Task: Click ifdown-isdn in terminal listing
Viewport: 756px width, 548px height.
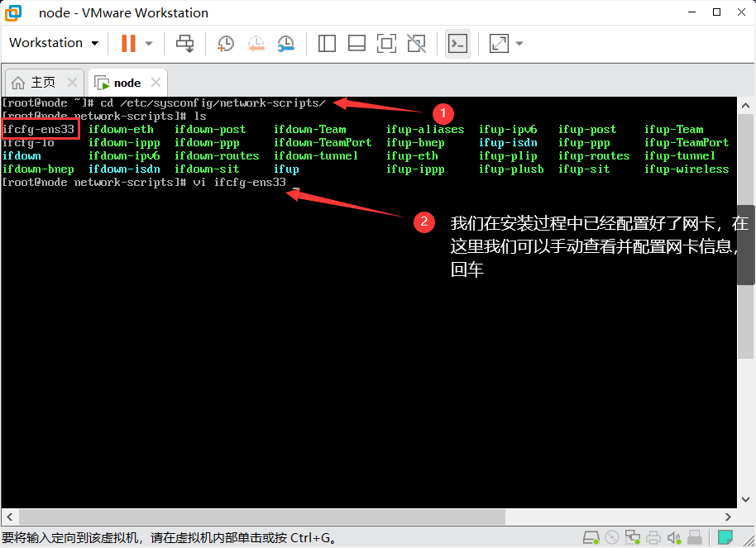Action: click(x=124, y=169)
